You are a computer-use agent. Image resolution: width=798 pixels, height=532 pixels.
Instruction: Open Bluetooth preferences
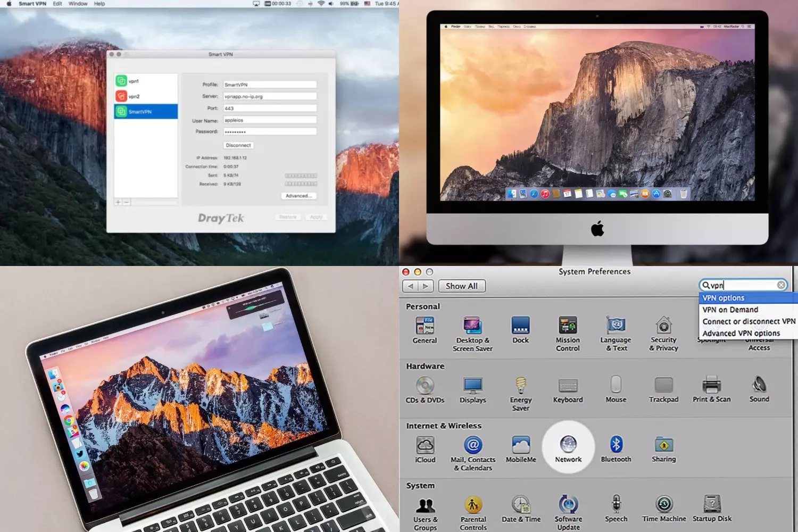(x=616, y=445)
